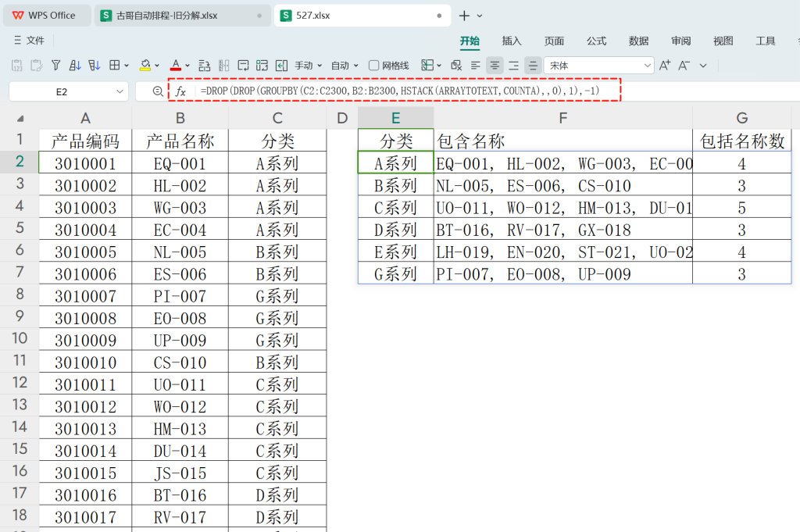The height and width of the screenshot is (532, 800).
Task: Sort ascending using the A-Z sort icon
Action: coord(75,66)
